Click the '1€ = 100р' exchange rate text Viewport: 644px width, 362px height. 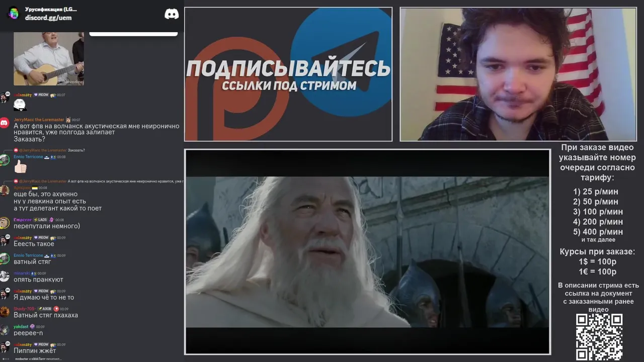click(597, 272)
